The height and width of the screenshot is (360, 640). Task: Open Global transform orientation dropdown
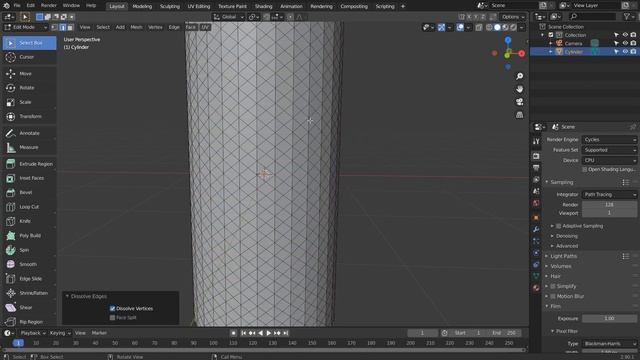(x=229, y=17)
